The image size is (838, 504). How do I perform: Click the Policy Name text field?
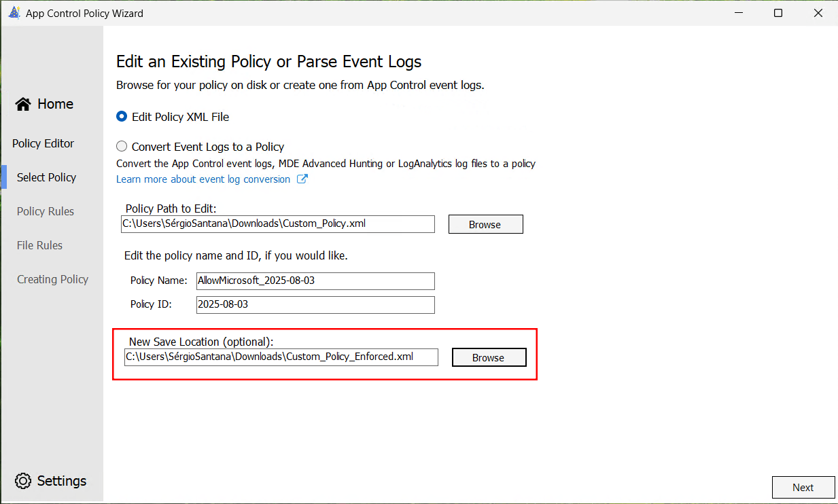tap(315, 281)
